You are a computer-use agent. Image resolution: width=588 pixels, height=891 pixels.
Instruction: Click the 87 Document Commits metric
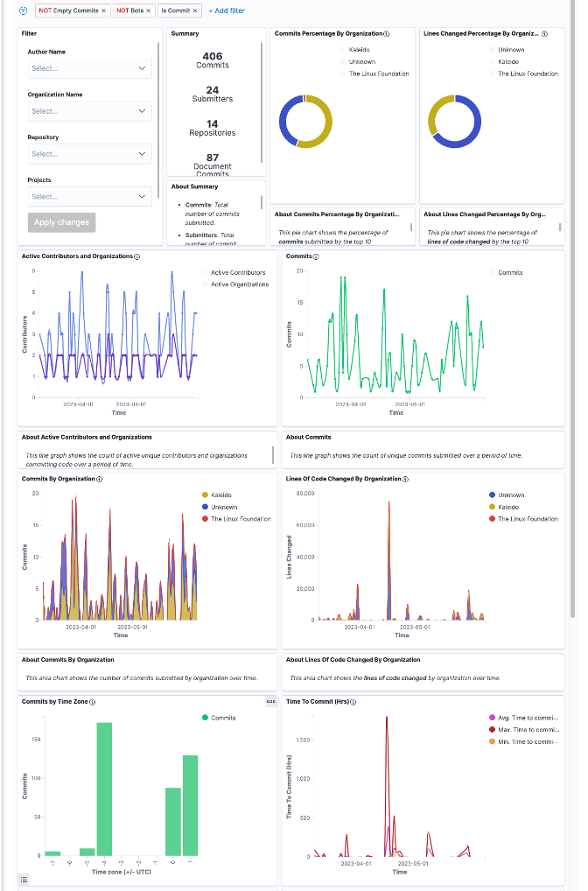point(213,165)
